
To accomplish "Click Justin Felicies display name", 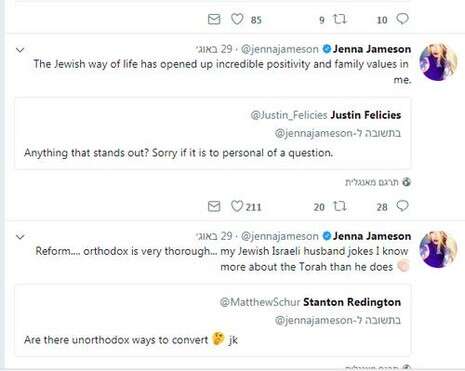I will 366,115.
